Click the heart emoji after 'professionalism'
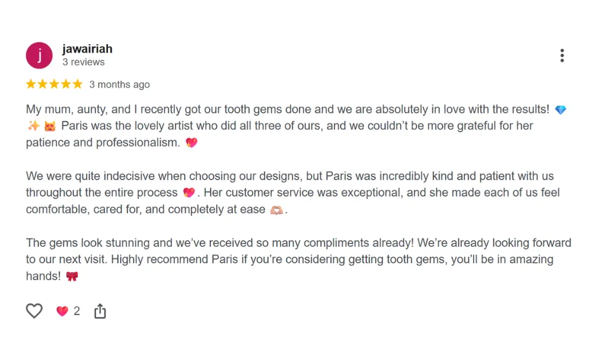The width and height of the screenshot is (607, 364). pos(191,143)
